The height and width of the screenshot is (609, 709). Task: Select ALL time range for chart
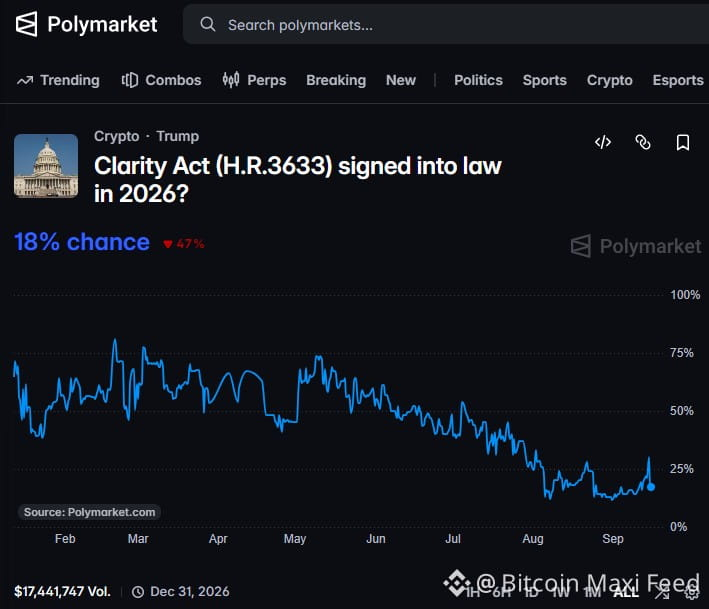[x=626, y=592]
